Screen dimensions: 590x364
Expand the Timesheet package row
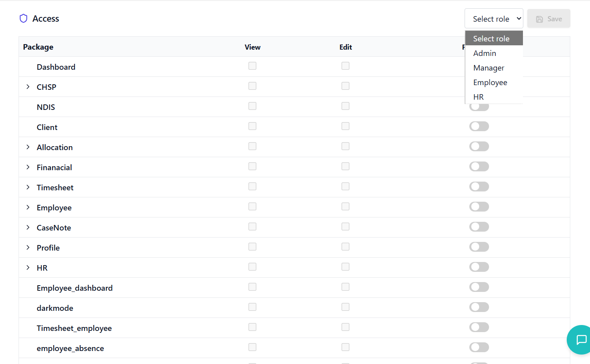coord(28,187)
